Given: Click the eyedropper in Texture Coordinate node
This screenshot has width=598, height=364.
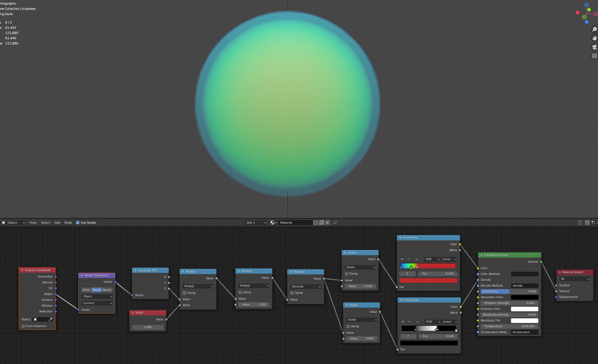Looking at the screenshot, I should 50,319.
